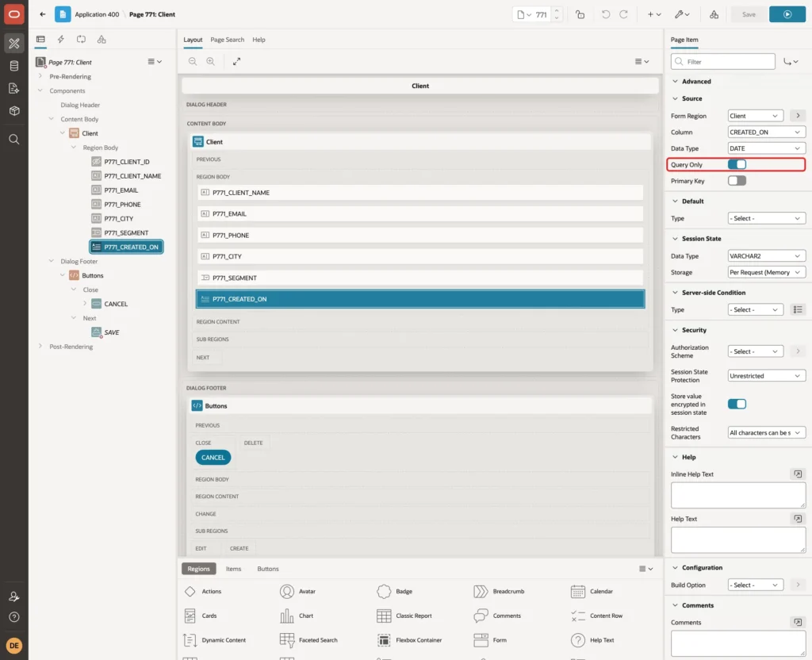Screen dimensions: 812x660
Task: Zoom in the layout view
Action: point(211,61)
